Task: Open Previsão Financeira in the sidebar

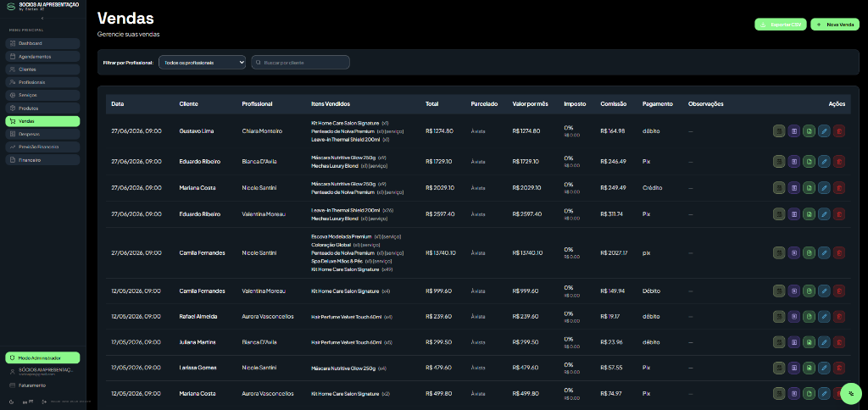Action: 42,147
